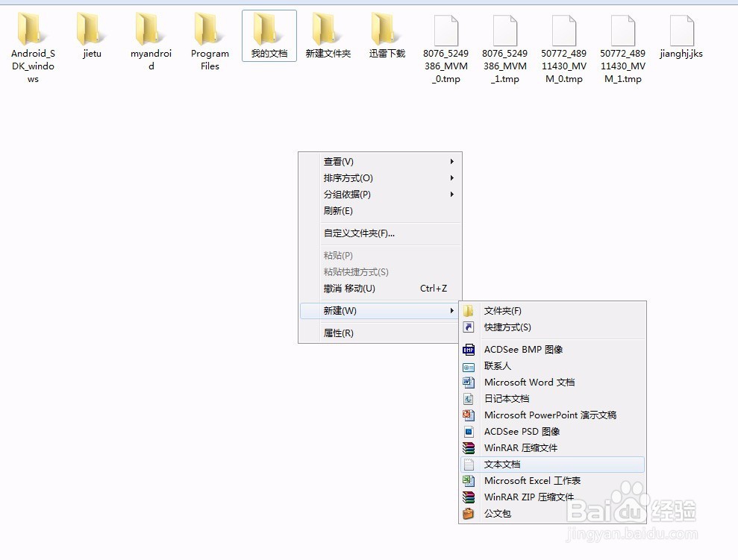Screen dimensions: 738x560
Task: Choose 刷新(E) to refresh the folder
Action: click(x=381, y=210)
